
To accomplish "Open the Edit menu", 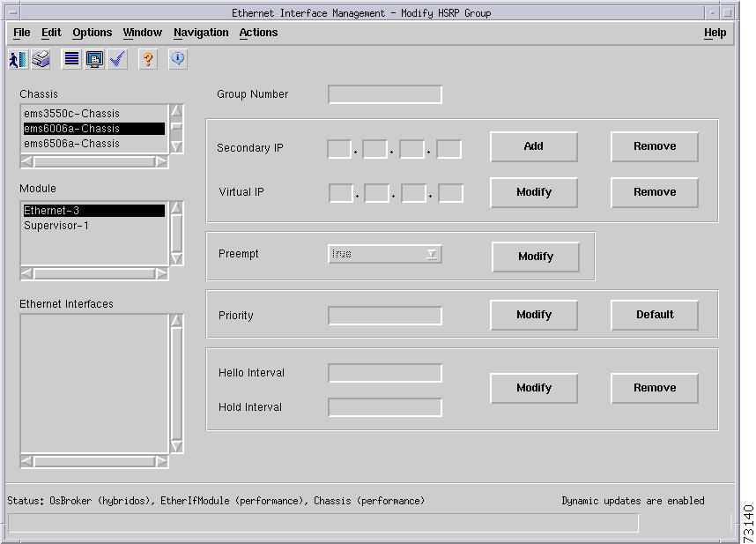I will pyautogui.click(x=51, y=33).
